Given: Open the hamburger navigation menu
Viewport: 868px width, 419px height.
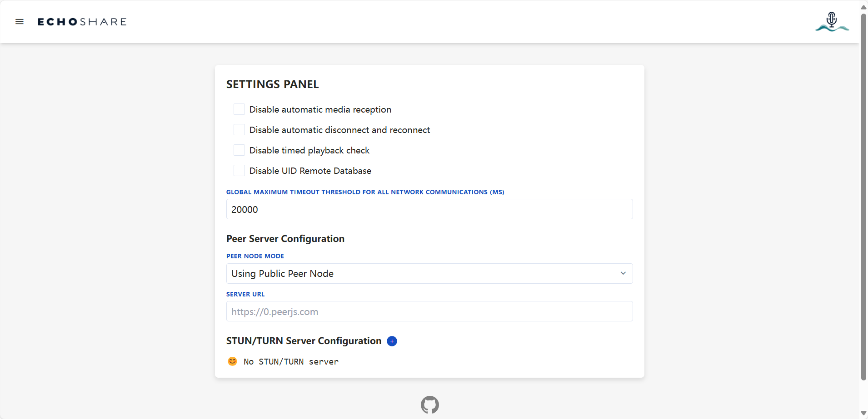Looking at the screenshot, I should pyautogui.click(x=20, y=22).
